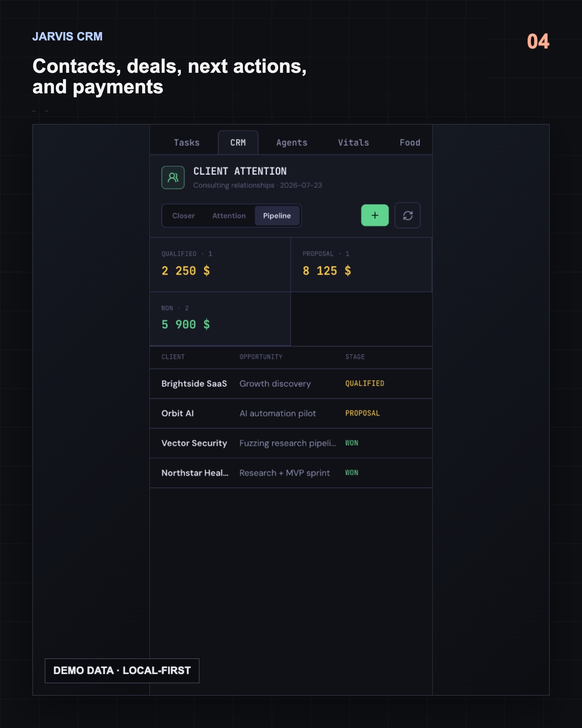Switch view to Closer segment
The image size is (582, 728).
pos(183,216)
